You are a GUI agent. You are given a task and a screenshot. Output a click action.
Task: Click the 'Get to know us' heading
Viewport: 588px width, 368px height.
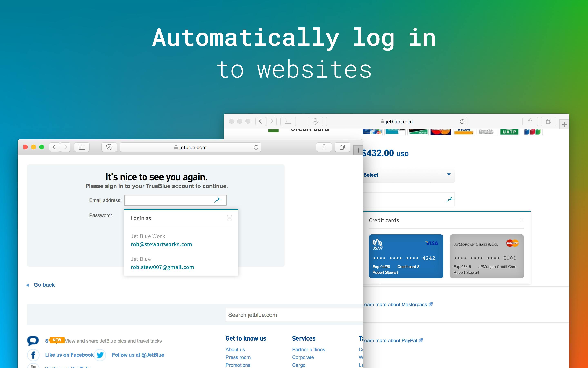(246, 338)
